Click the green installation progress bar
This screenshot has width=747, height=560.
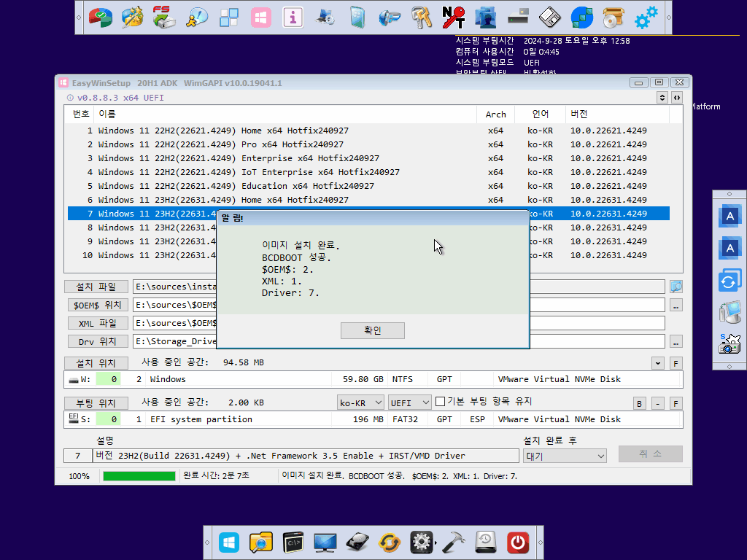click(139, 476)
